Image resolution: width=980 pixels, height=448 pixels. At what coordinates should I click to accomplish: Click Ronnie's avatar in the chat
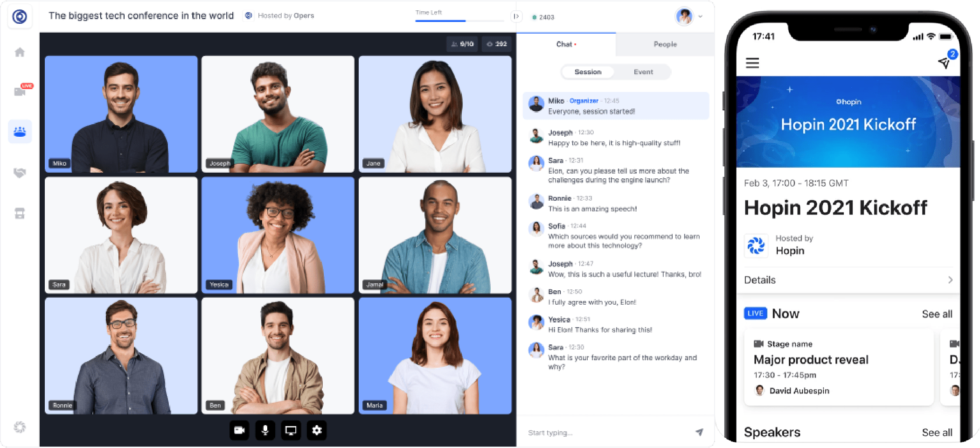536,202
